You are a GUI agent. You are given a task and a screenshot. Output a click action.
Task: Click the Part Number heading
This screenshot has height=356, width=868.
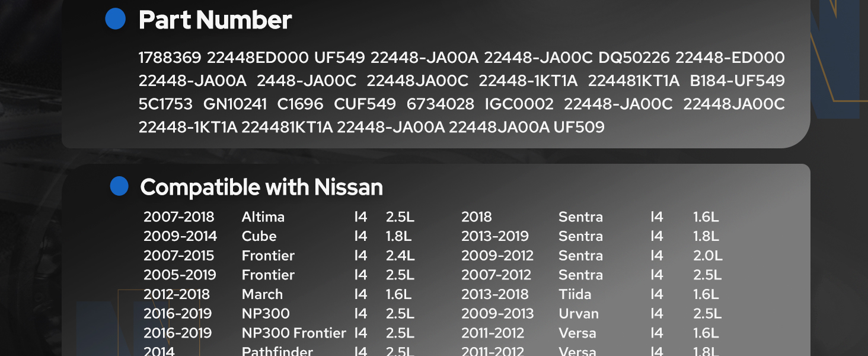pos(215,20)
